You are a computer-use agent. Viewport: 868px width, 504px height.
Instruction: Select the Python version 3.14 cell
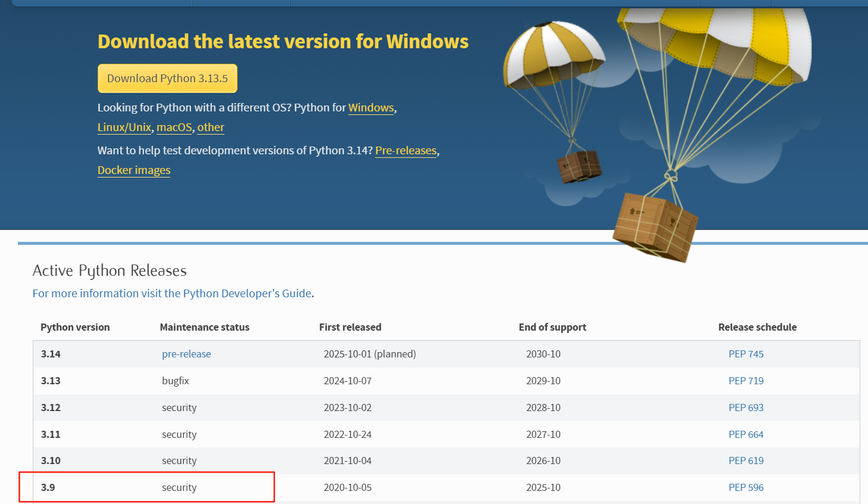[51, 354]
